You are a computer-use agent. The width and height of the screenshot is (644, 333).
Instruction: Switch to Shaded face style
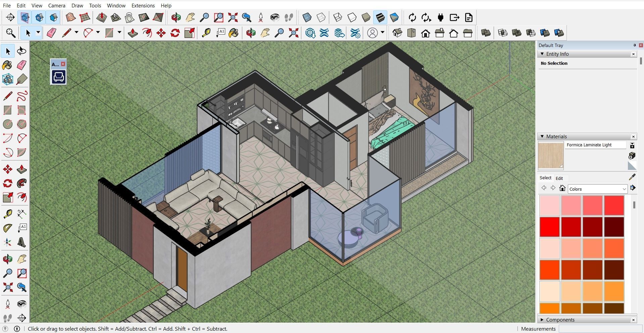pyautogui.click(x=366, y=17)
